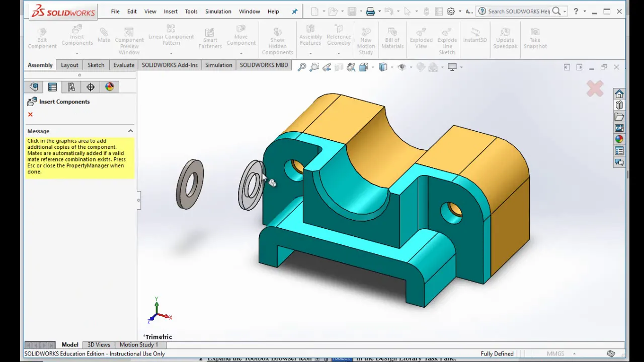Open Hide/Show Items eye icon
Viewport: 644px width, 362px height.
click(x=401, y=67)
